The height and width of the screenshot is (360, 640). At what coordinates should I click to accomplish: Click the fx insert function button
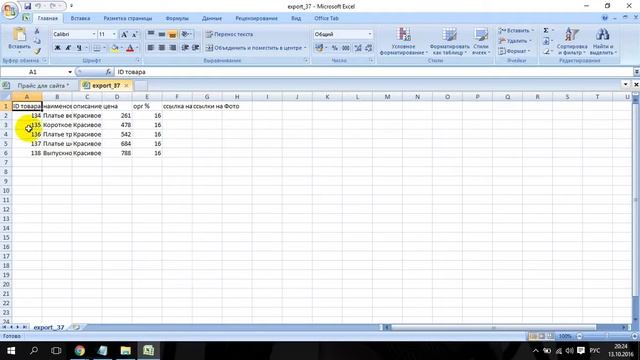(x=108, y=72)
